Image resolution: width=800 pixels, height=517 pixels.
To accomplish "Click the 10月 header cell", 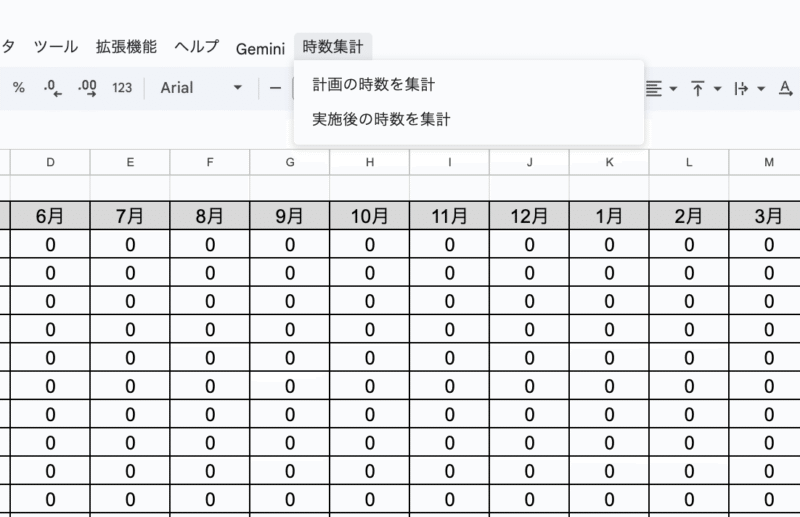I will pyautogui.click(x=369, y=215).
